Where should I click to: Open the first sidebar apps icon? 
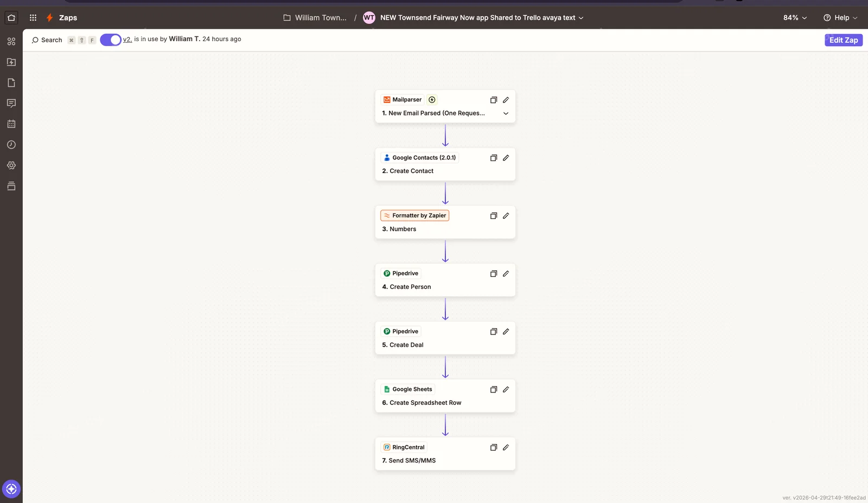click(11, 41)
